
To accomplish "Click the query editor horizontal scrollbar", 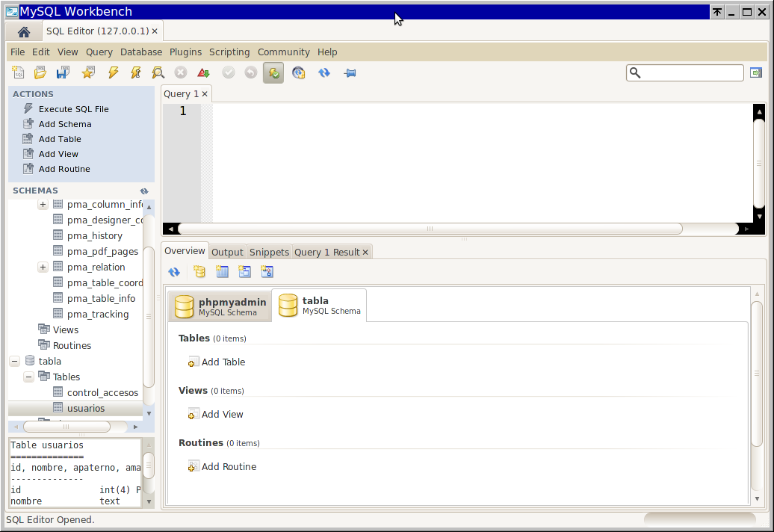I will tap(430, 229).
